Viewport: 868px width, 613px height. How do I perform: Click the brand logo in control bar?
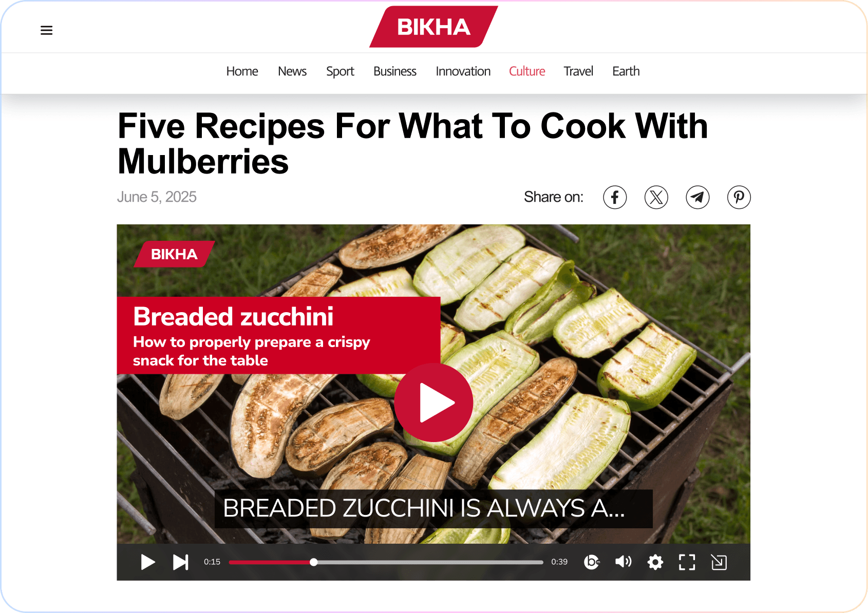(592, 562)
